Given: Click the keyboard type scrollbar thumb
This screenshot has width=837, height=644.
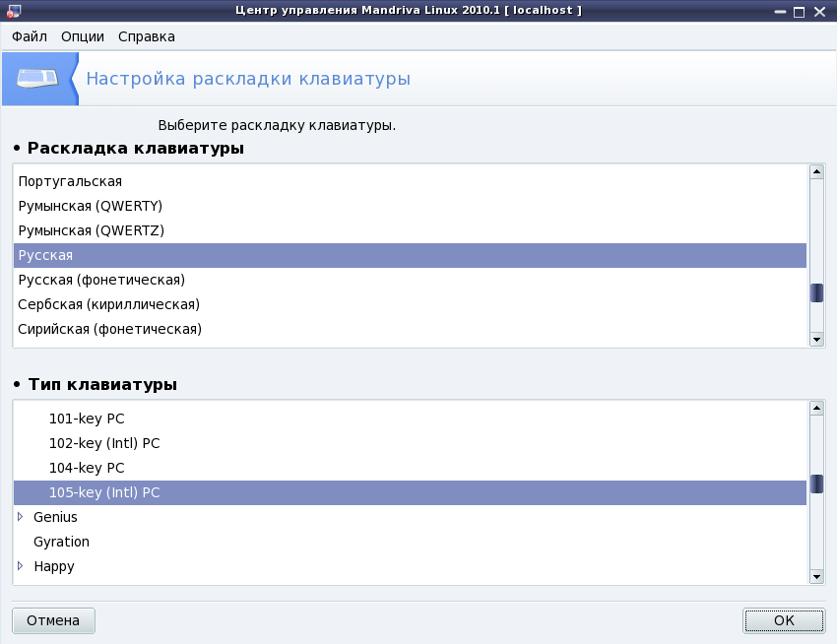Looking at the screenshot, I should 816,483.
